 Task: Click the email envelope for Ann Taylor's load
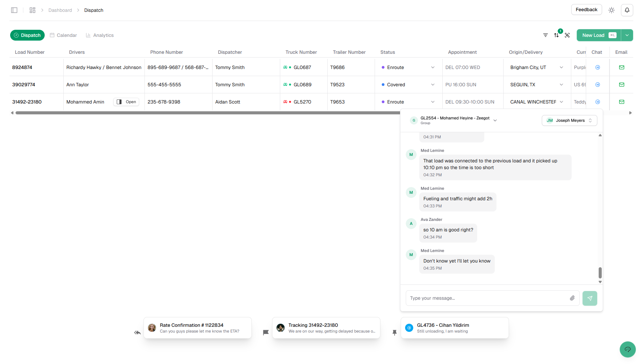(621, 85)
